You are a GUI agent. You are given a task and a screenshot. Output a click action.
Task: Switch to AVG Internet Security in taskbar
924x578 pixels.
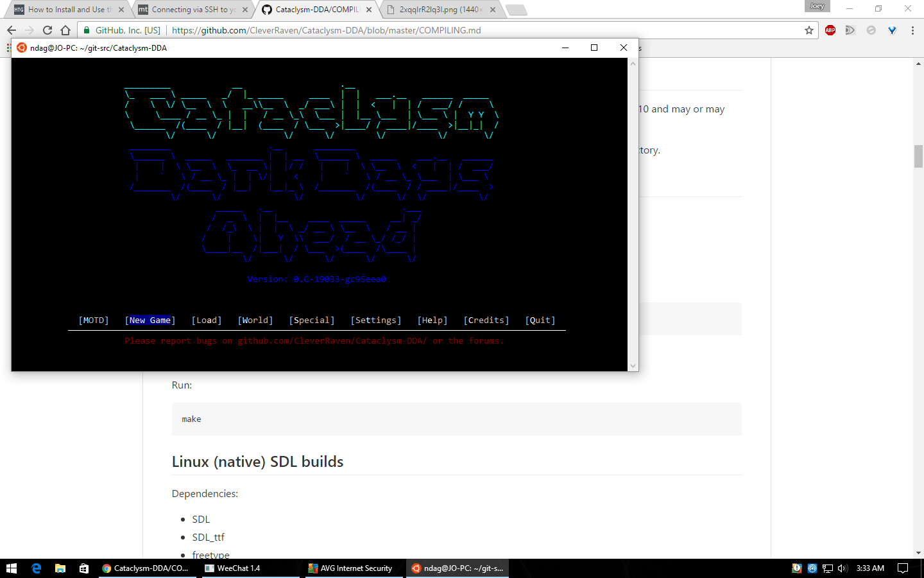(355, 568)
